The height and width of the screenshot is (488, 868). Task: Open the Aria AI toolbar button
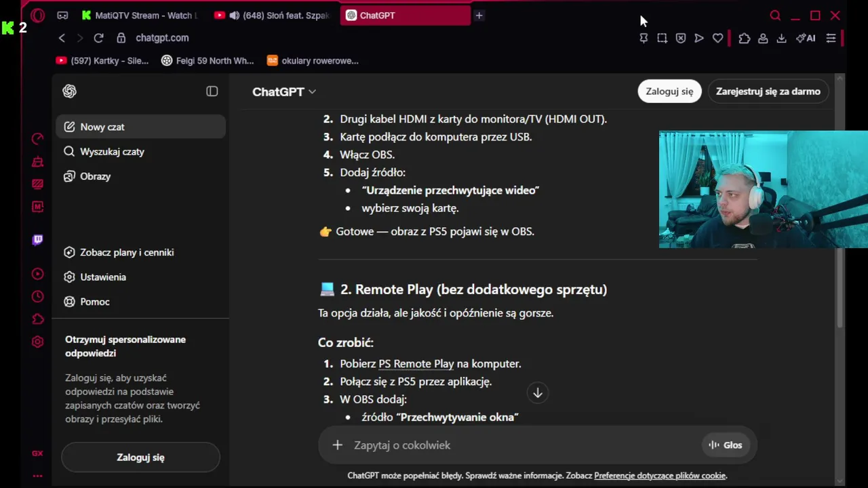click(806, 39)
